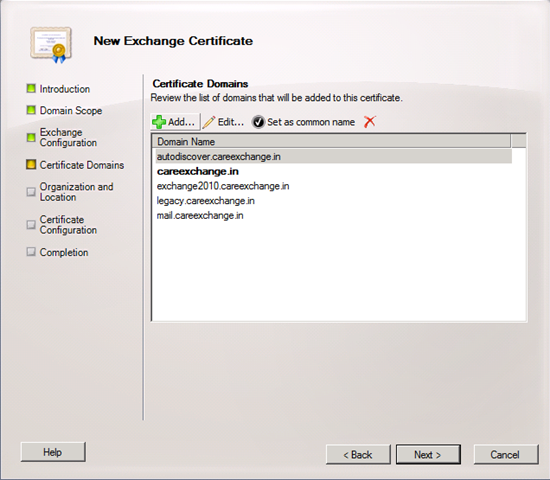Click the certificate icon in the header
Screen dimensions: 550x480
tap(51, 45)
